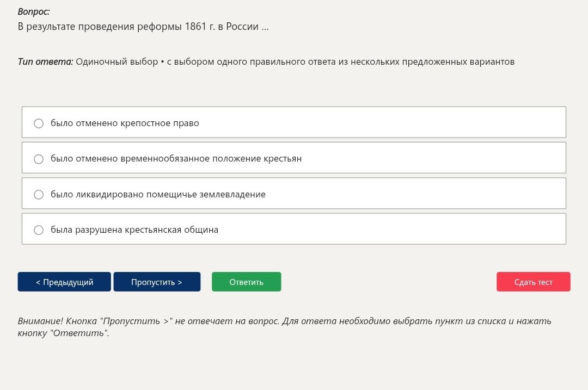
Task: Skip question with 'Пропустить >' button
Action: tap(157, 282)
